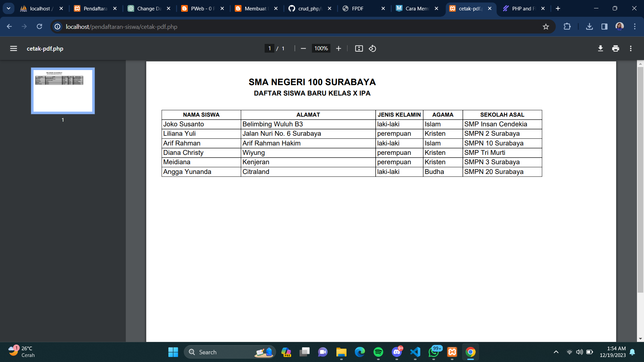Download the PDF from viewer toolbar
644x362 pixels.
[x=600, y=49]
